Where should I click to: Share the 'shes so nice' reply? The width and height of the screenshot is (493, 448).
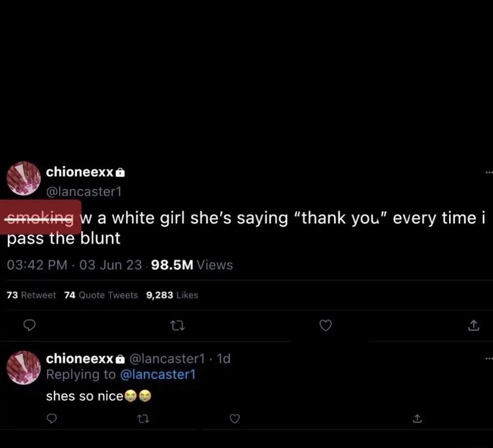click(x=417, y=419)
